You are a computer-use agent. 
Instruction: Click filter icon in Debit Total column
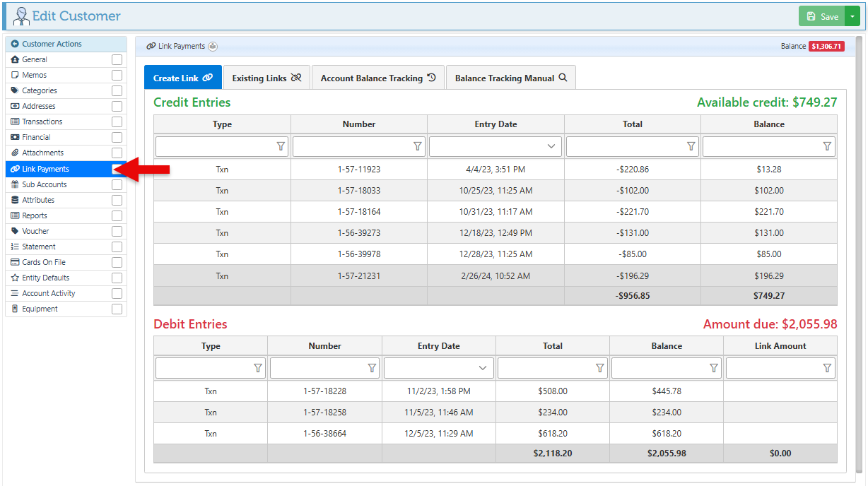(599, 368)
